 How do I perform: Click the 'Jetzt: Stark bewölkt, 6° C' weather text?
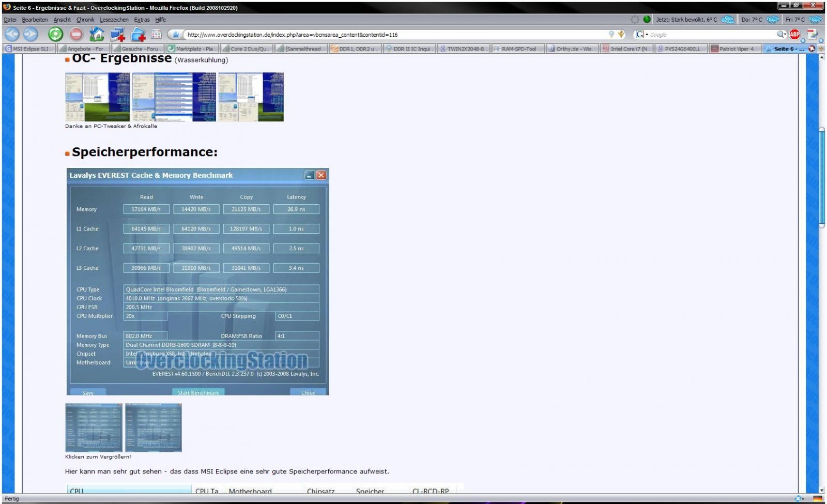[x=686, y=20]
